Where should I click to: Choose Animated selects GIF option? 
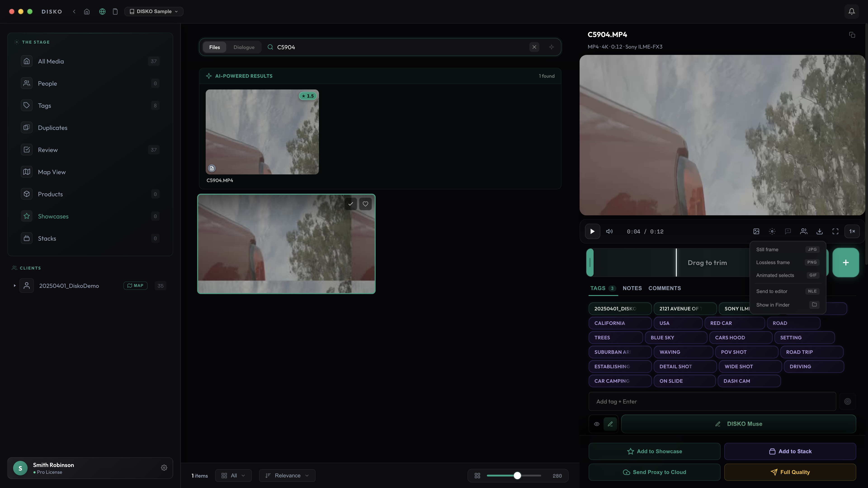(x=788, y=275)
